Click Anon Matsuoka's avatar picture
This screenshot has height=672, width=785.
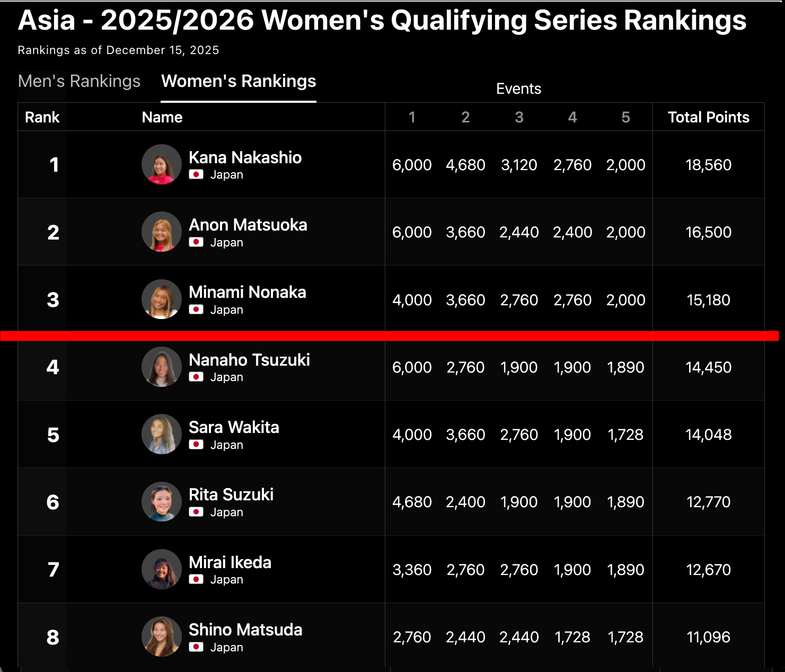point(162,232)
